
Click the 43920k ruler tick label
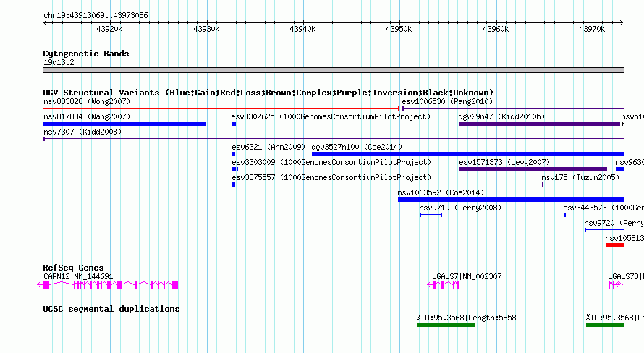pos(109,29)
